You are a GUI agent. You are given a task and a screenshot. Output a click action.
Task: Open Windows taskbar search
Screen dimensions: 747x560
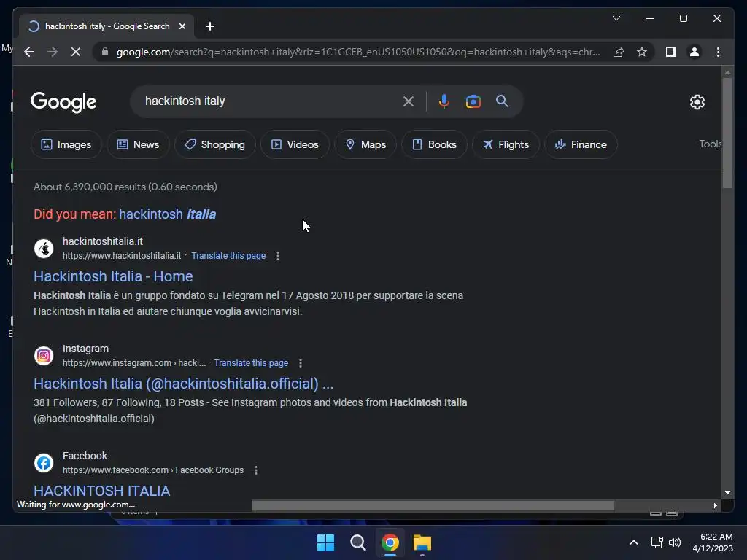click(357, 542)
